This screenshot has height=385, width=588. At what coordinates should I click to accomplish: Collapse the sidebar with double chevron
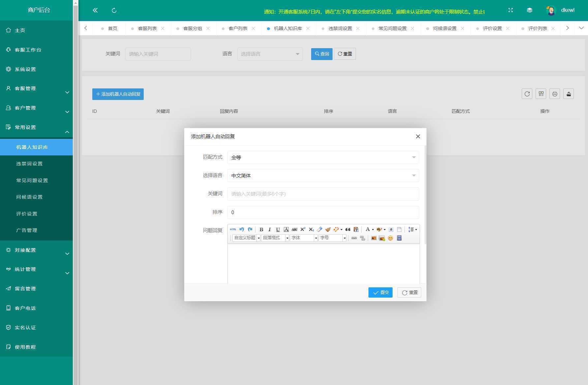[95, 10]
